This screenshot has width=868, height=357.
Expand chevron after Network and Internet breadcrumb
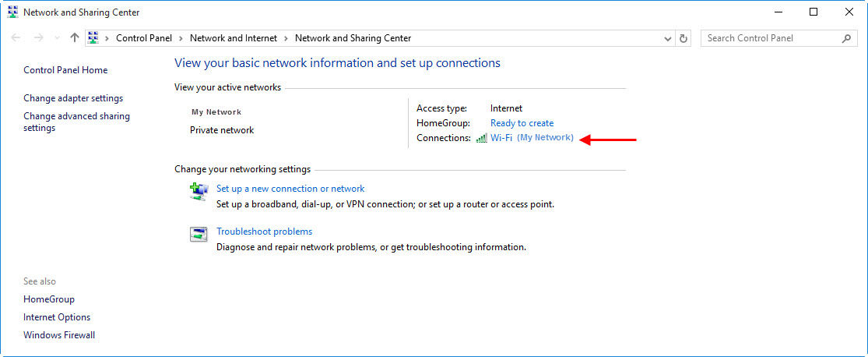(x=286, y=38)
